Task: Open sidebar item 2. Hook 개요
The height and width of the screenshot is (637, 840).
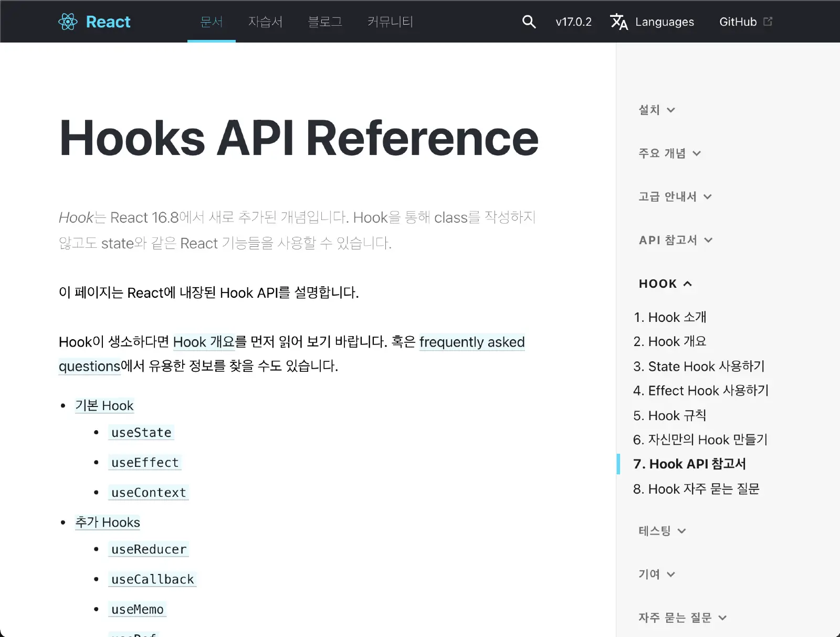Action: [670, 341]
